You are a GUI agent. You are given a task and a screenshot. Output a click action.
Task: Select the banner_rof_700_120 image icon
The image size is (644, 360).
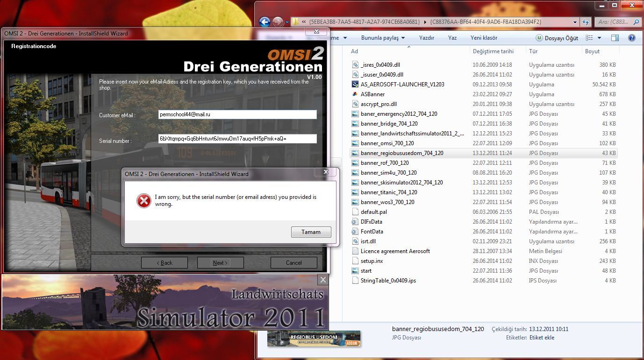tap(355, 163)
